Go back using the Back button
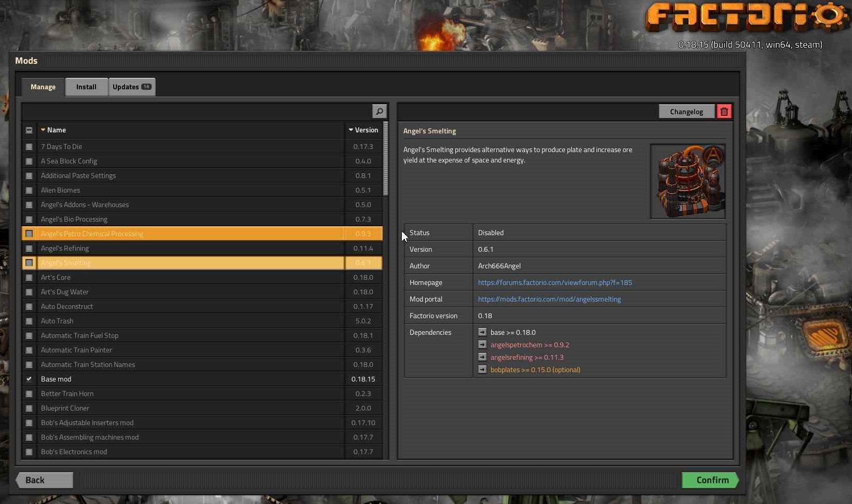Viewport: 852px width, 504px height. tap(44, 480)
